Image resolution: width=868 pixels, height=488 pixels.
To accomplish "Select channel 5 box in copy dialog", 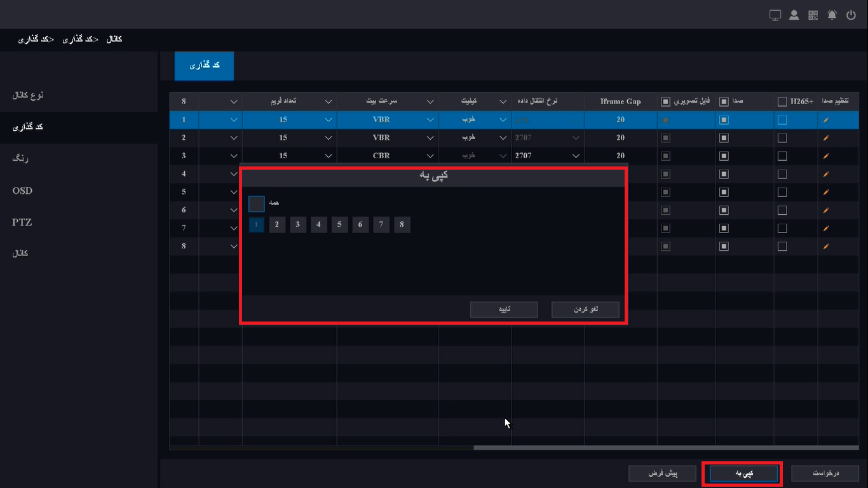I will 340,224.
